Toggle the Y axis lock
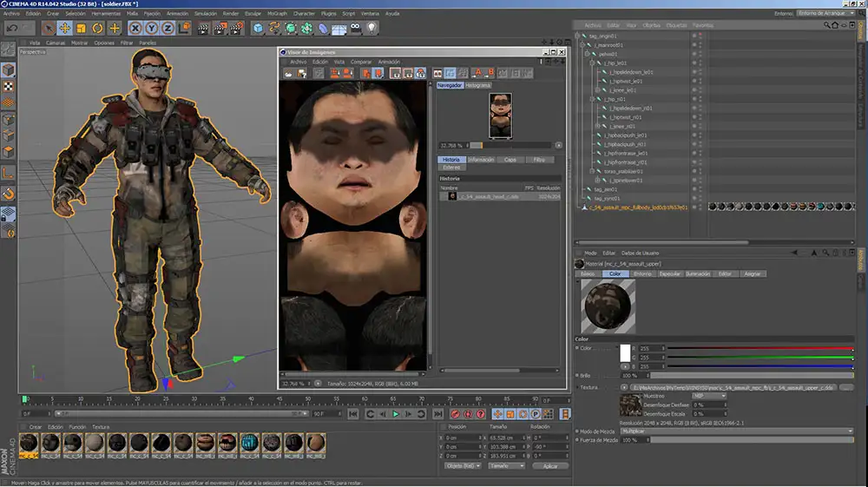Viewport: 868px width, 487px height. point(151,28)
